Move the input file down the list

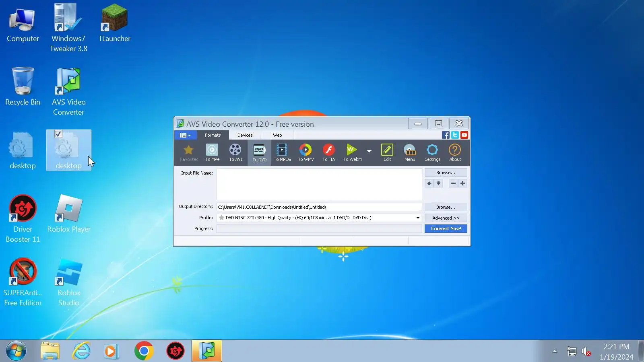click(x=438, y=183)
